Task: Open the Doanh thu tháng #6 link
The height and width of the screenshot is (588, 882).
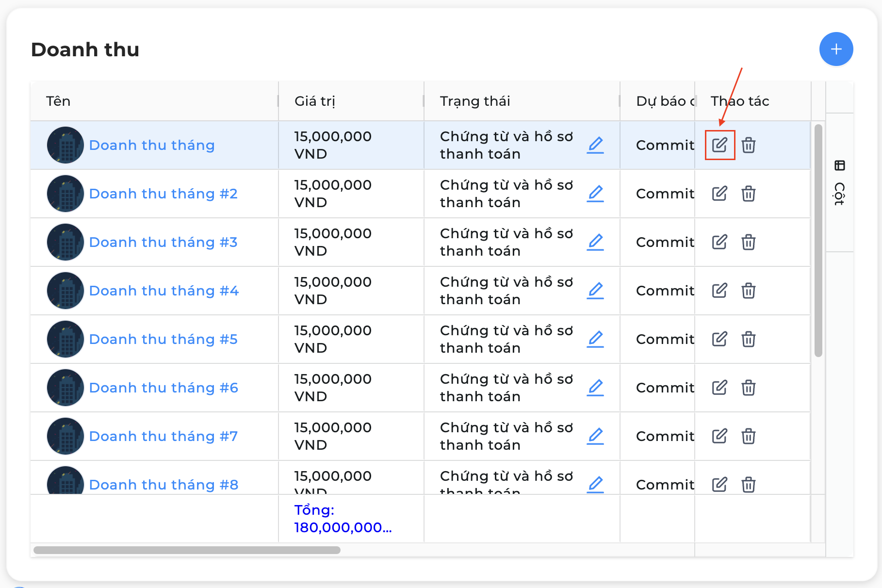Action: [164, 388]
